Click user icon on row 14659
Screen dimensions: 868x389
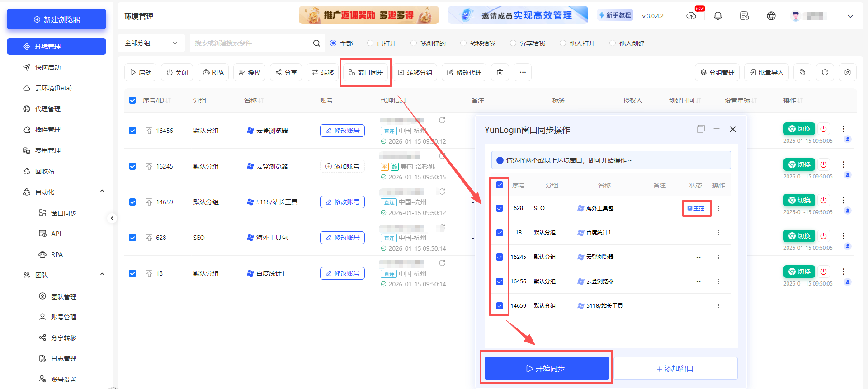pos(848,211)
